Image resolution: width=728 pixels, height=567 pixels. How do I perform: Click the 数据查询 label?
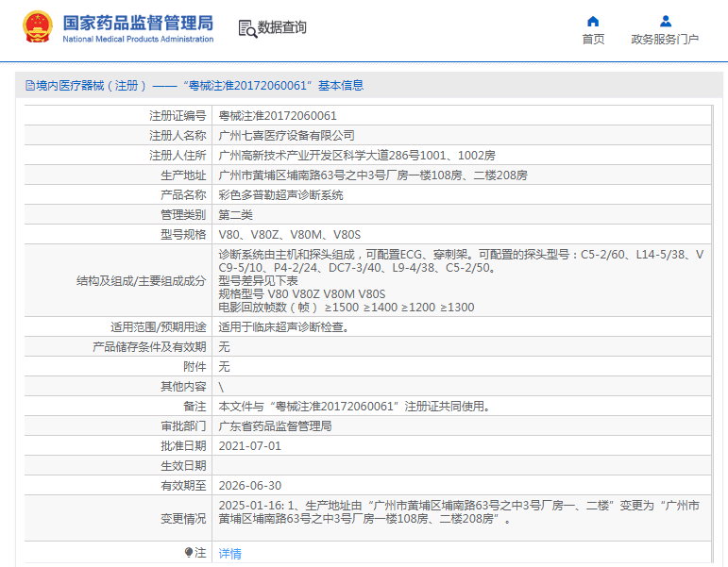[x=281, y=27]
